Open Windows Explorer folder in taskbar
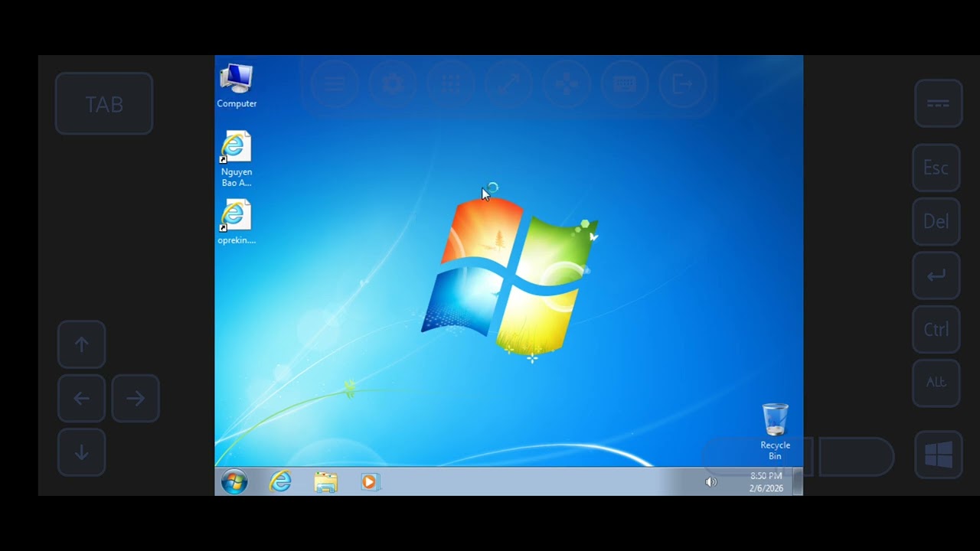This screenshot has width=980, height=551. (325, 482)
